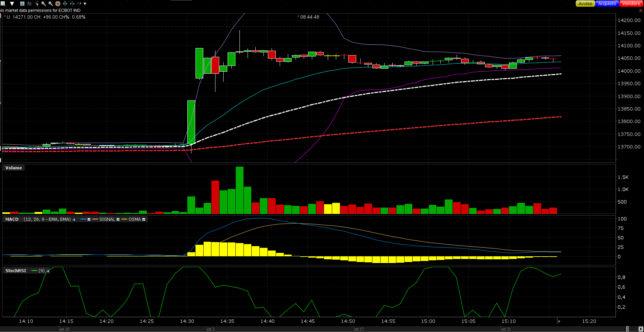Uncheck the MACD blue line checkbox

(x=89, y=219)
